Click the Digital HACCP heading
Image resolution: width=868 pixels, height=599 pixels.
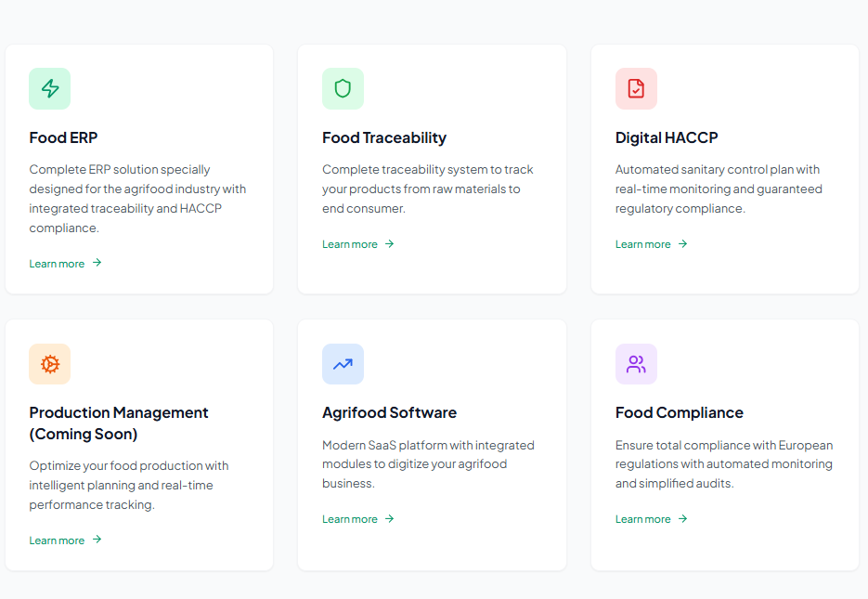click(667, 137)
